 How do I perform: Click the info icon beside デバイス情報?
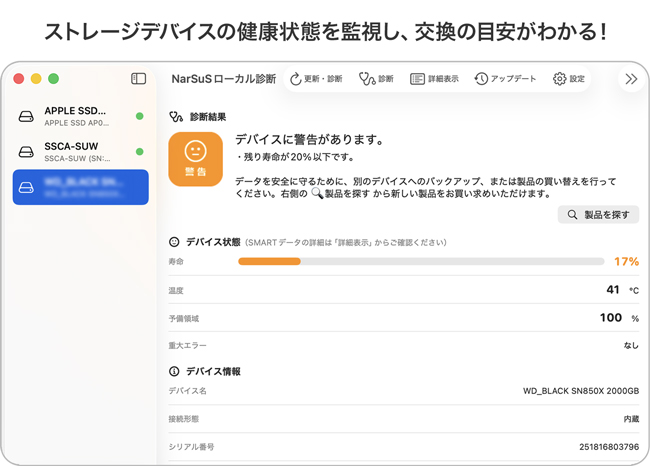click(x=174, y=371)
